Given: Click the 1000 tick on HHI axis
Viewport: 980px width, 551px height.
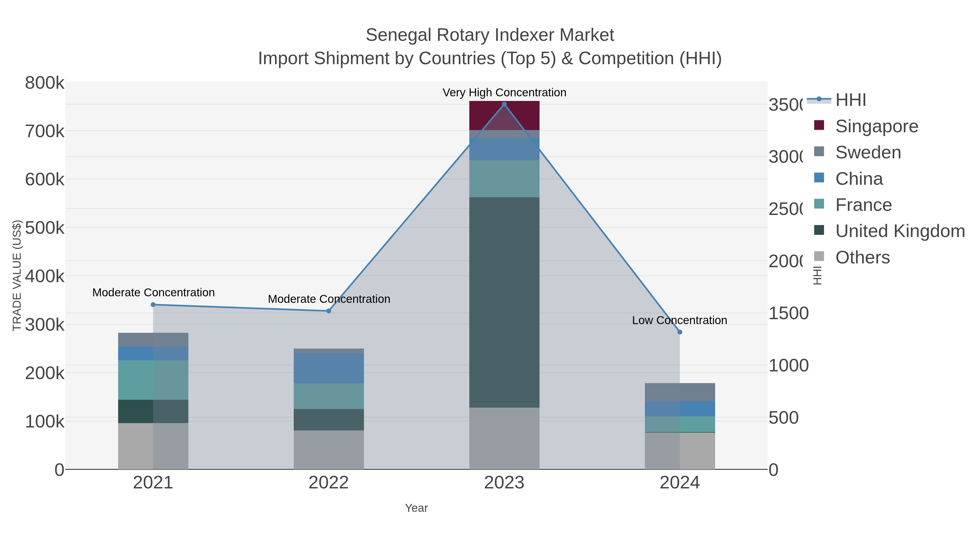Looking at the screenshot, I should point(788,365).
